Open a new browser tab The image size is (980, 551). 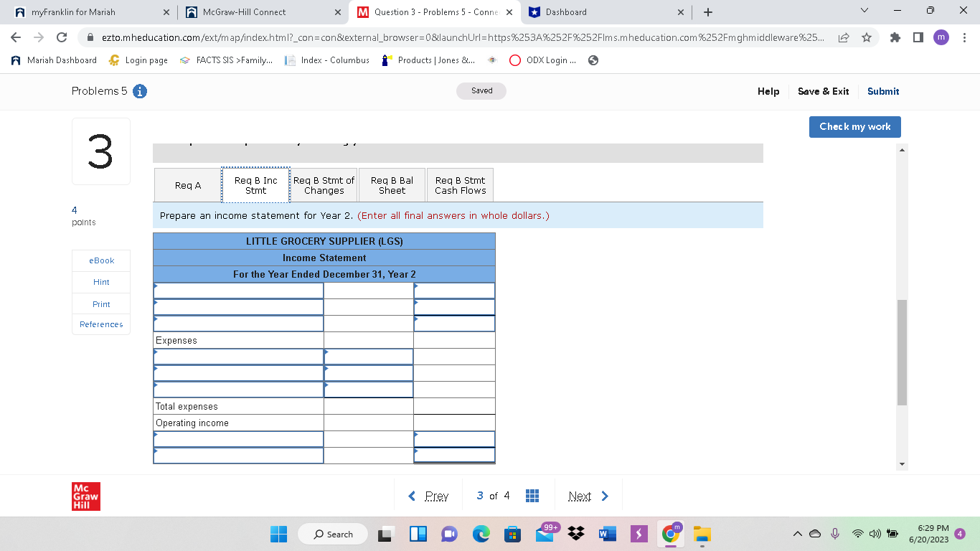(708, 12)
